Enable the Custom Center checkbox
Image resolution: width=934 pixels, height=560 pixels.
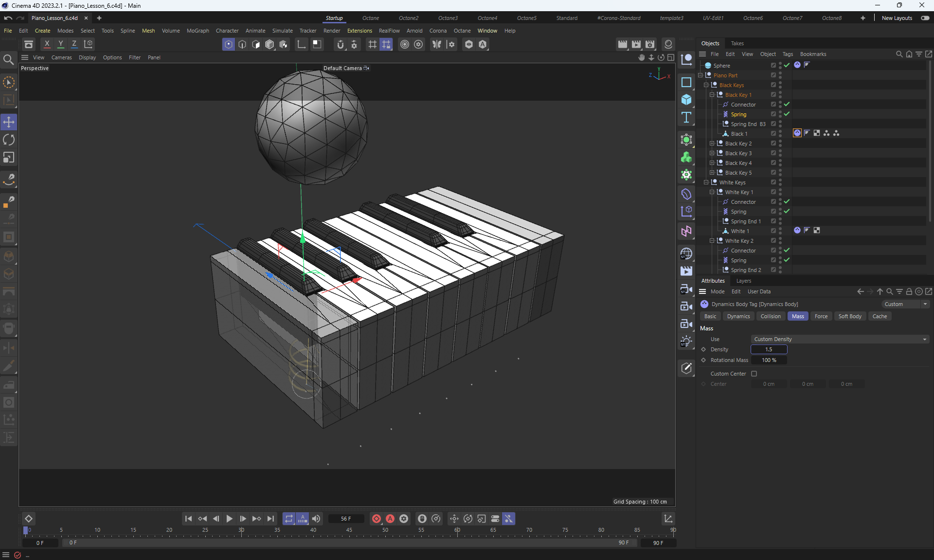click(x=754, y=374)
